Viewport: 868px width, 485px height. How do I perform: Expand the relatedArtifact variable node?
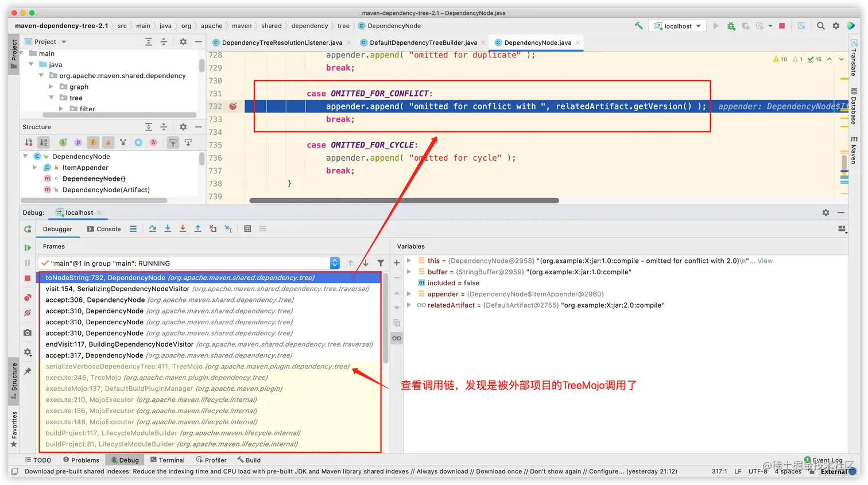[x=409, y=305]
